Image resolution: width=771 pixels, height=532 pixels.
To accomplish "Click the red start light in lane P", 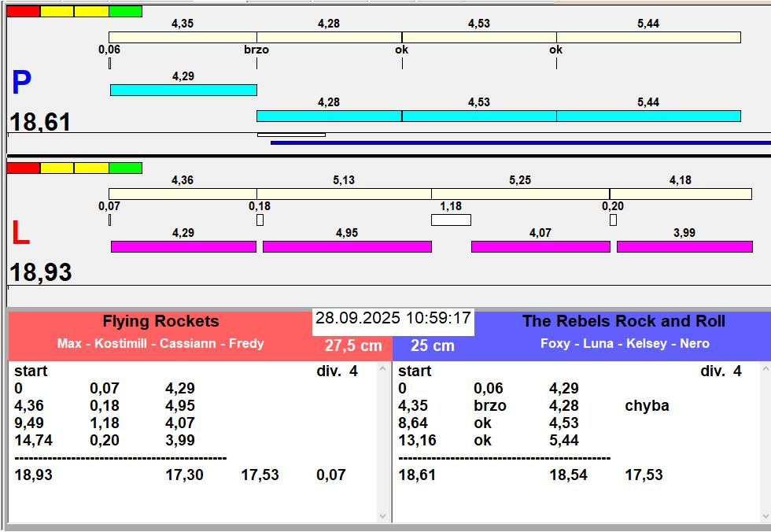I will (x=24, y=11).
